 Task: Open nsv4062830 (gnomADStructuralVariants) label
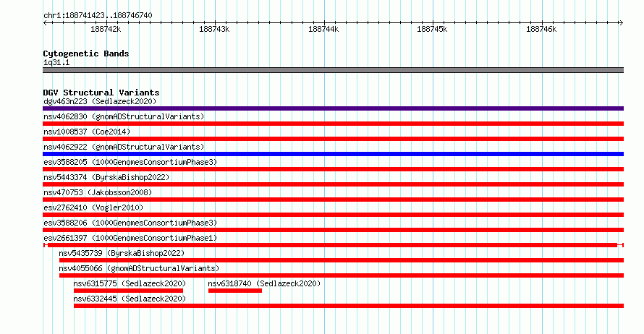124,116
